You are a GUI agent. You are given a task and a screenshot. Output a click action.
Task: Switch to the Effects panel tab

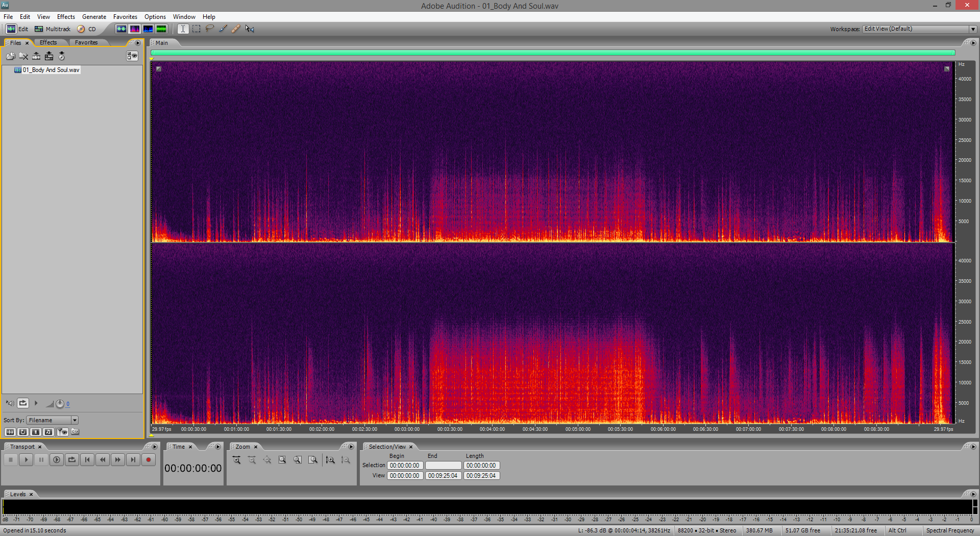click(x=48, y=42)
